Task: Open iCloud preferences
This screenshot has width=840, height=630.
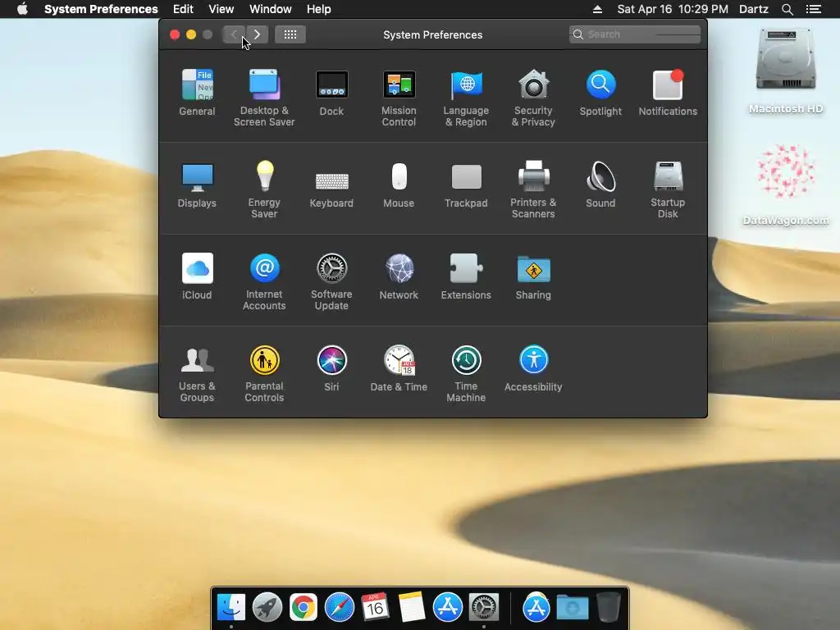Action: [x=197, y=276]
